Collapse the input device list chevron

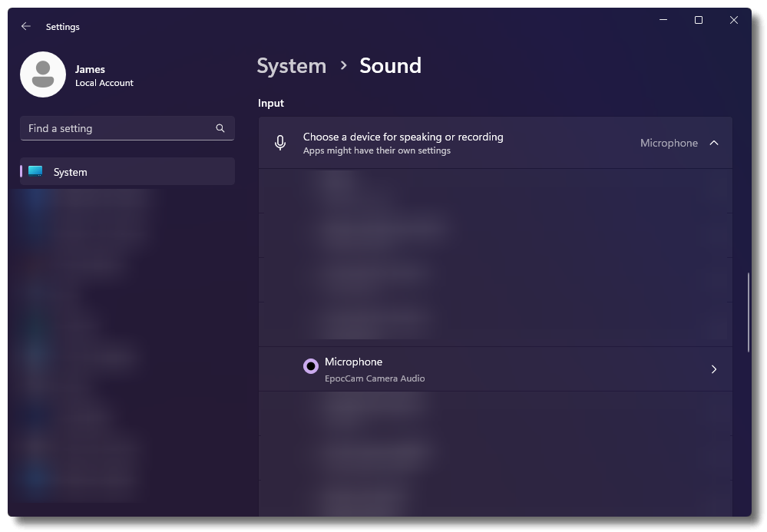click(714, 143)
